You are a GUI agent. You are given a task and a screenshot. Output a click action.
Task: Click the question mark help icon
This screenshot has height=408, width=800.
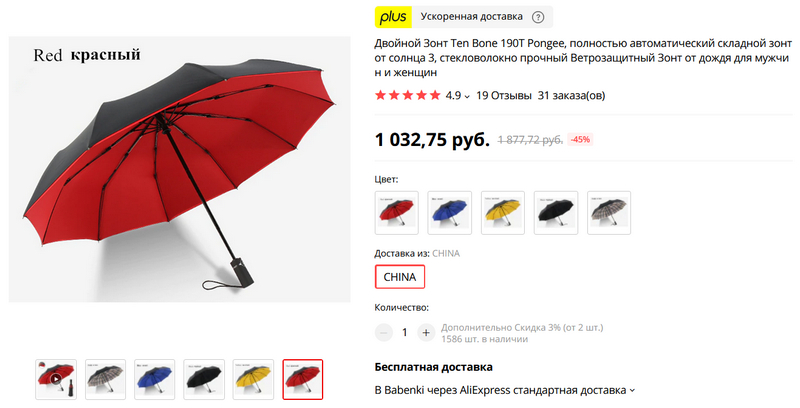538,17
